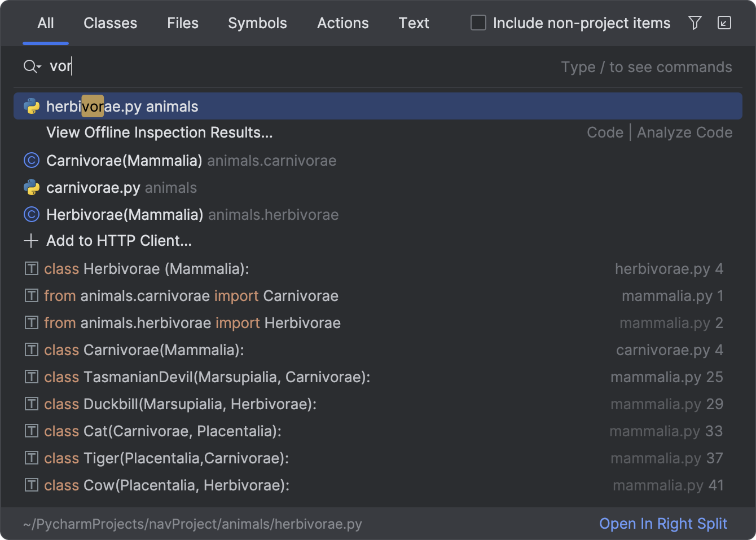Open the Symbols tab
The height and width of the screenshot is (540, 756).
(257, 23)
